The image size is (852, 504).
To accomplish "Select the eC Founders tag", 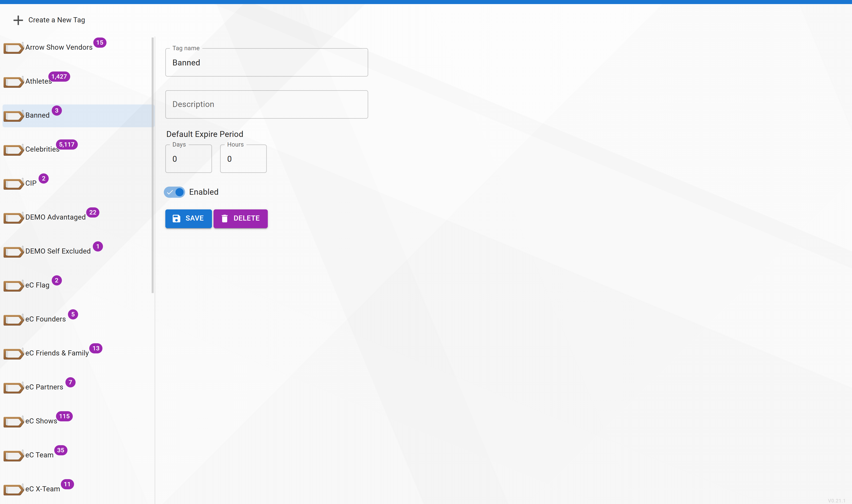I will pyautogui.click(x=45, y=319).
